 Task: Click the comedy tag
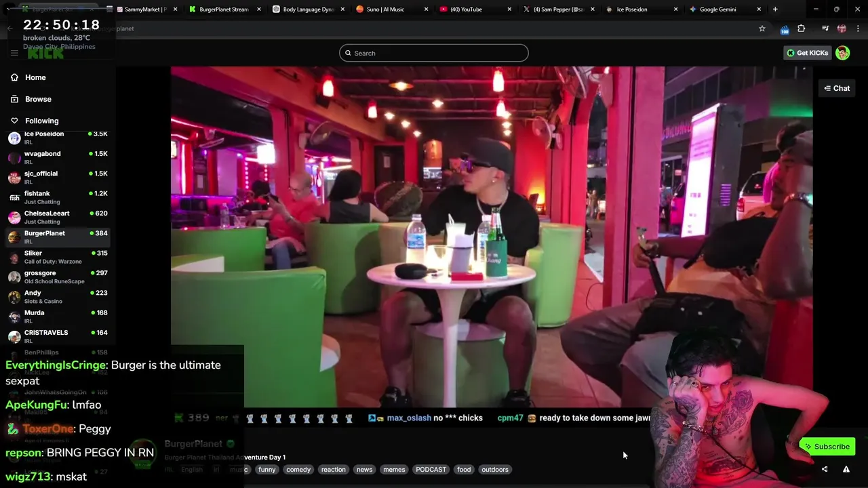(x=298, y=469)
